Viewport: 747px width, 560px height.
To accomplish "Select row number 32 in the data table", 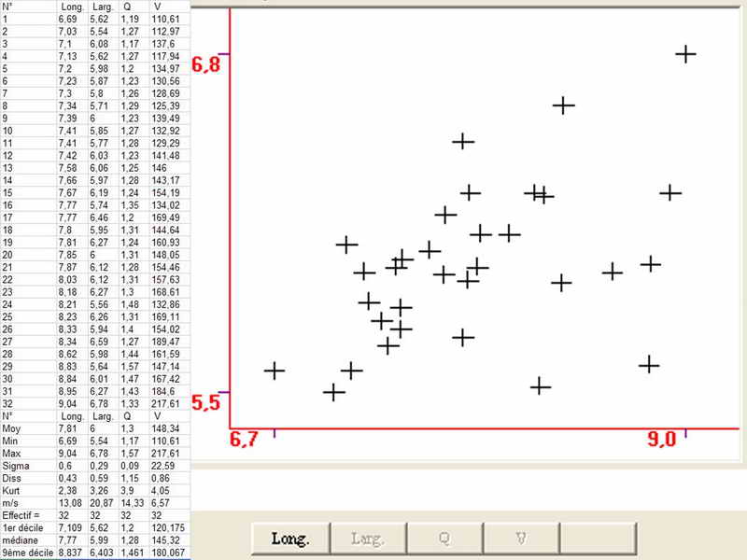I will (7, 402).
